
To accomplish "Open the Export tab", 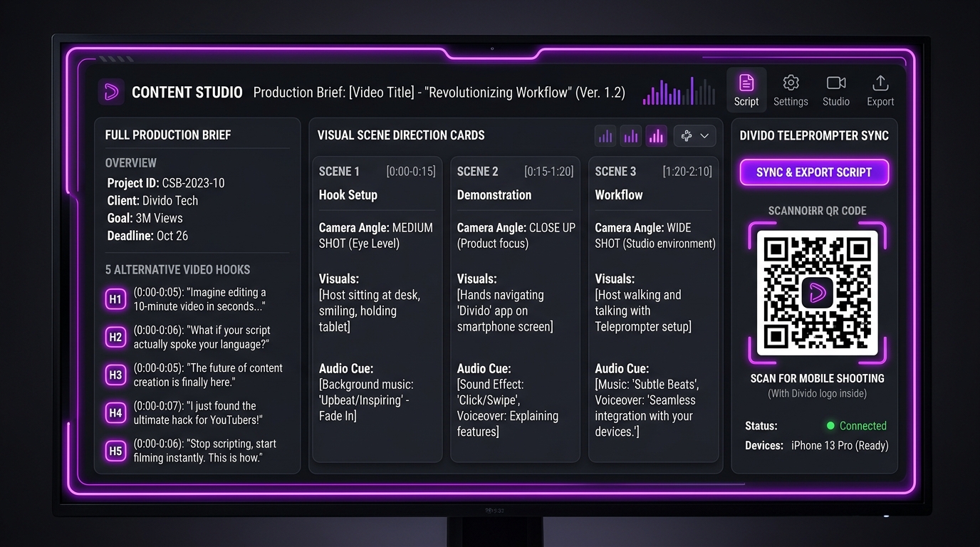I will 880,91.
